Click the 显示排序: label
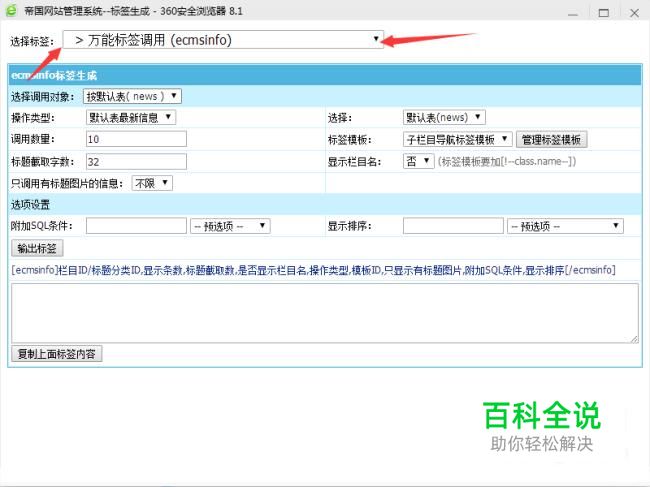The width and height of the screenshot is (650, 487). click(x=349, y=226)
